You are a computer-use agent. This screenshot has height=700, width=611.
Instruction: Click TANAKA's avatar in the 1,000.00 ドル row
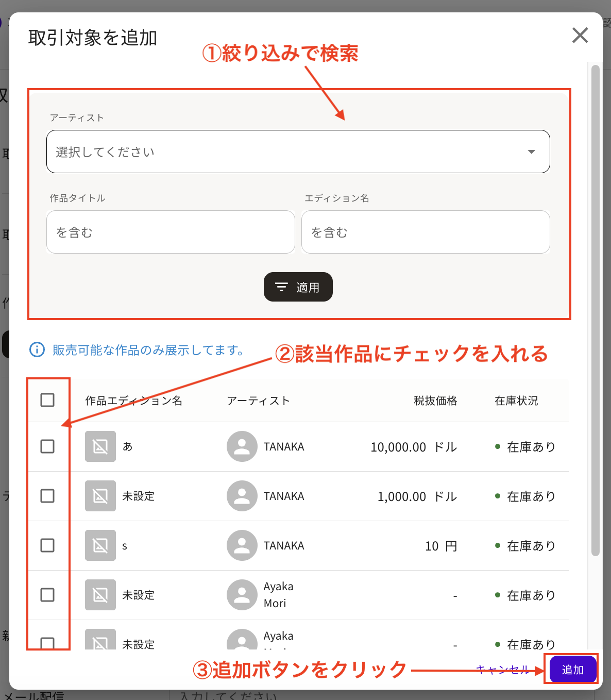[x=242, y=496]
